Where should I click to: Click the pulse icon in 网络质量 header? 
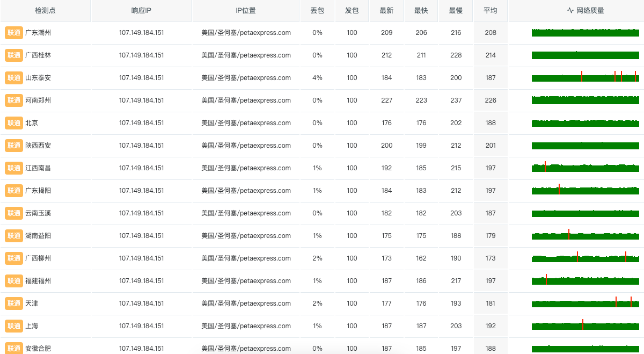[570, 11]
